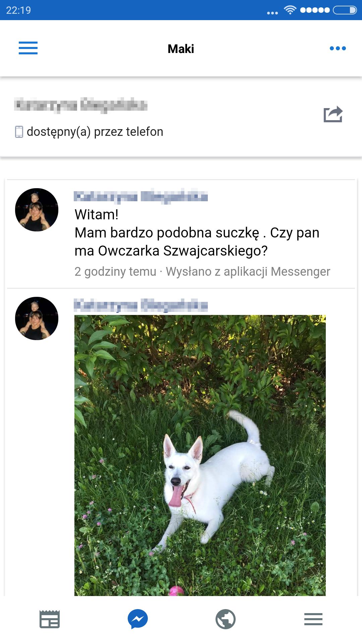Switch to the news feed tab icon

point(50,619)
